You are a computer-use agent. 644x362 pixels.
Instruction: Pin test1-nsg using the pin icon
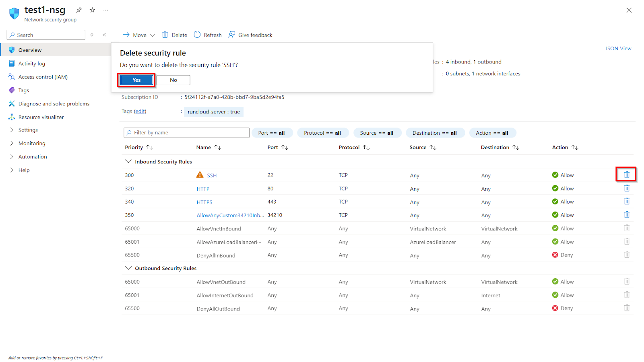tap(79, 10)
